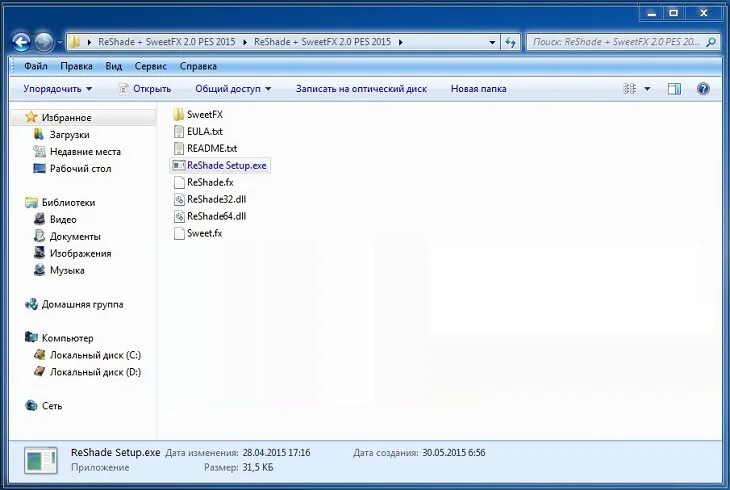Image resolution: width=730 pixels, height=490 pixels.
Task: Select the Sweet.fx file
Action: (198, 233)
